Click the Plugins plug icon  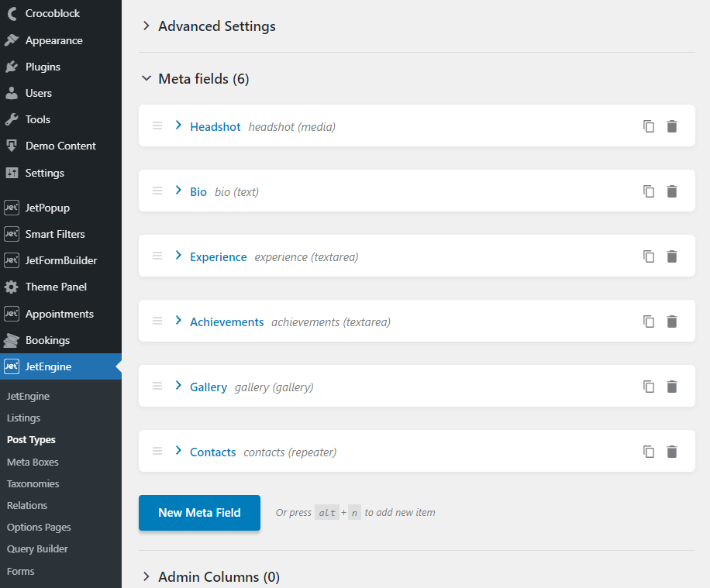pyautogui.click(x=12, y=67)
